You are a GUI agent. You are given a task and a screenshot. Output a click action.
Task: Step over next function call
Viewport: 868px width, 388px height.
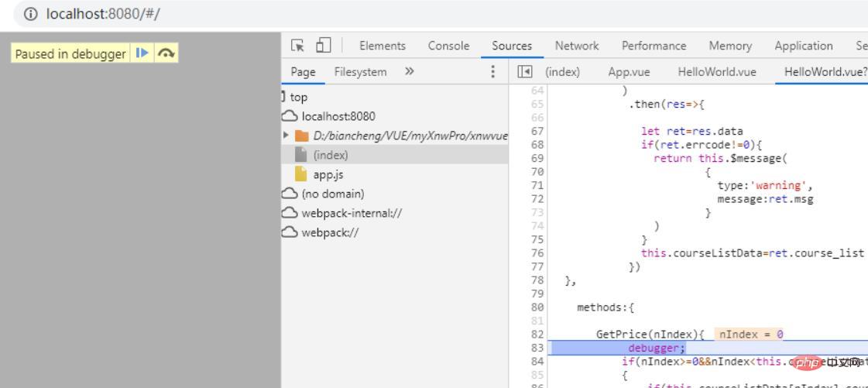point(165,53)
